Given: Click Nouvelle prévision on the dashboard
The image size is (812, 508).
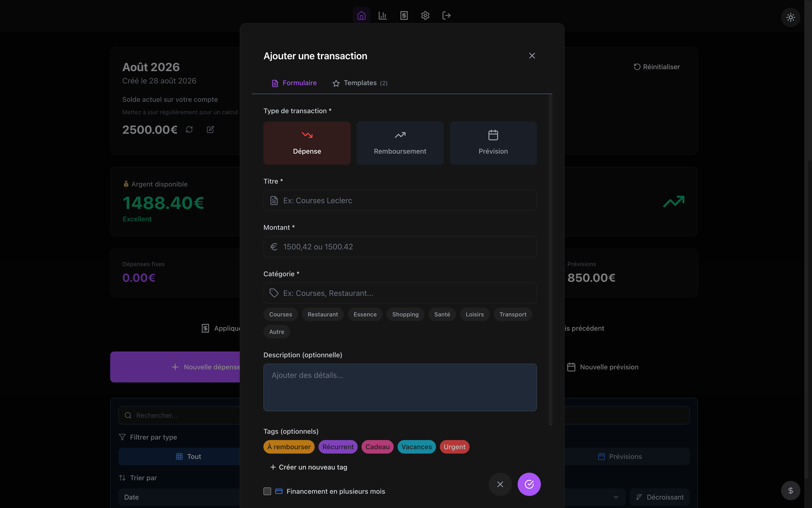Looking at the screenshot, I should (x=603, y=367).
